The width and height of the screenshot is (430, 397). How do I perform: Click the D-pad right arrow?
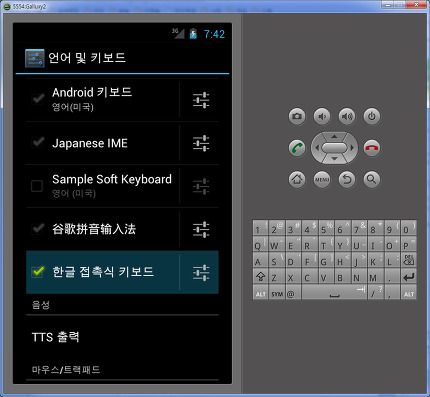(352, 148)
